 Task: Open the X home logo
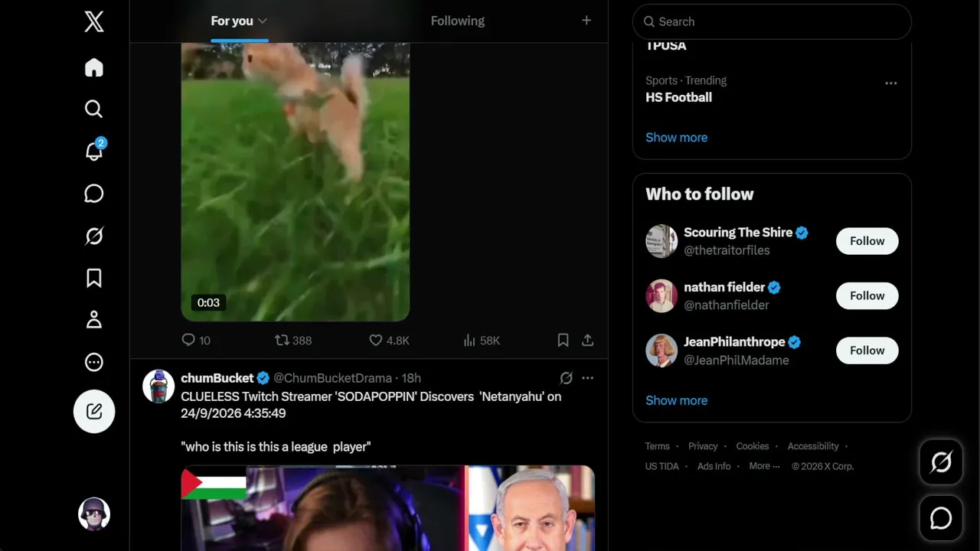(94, 21)
